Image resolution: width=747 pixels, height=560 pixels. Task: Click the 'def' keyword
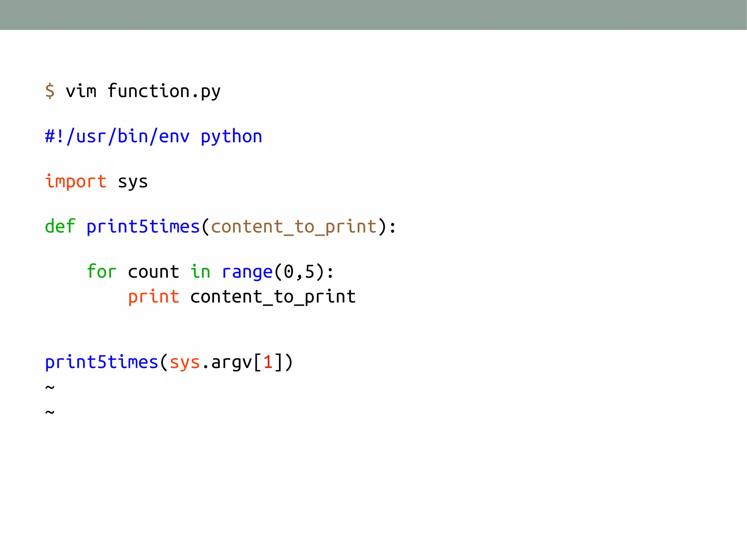coord(60,226)
